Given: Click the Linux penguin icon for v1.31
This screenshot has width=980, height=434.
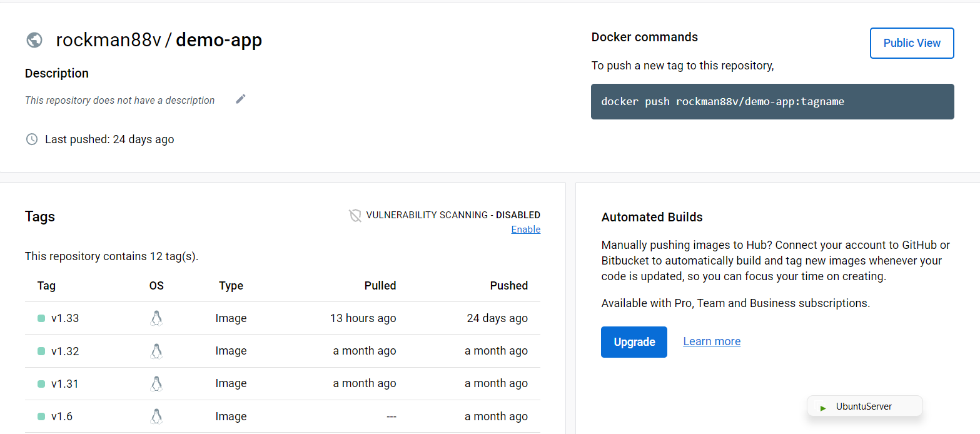Looking at the screenshot, I should 156,383.
